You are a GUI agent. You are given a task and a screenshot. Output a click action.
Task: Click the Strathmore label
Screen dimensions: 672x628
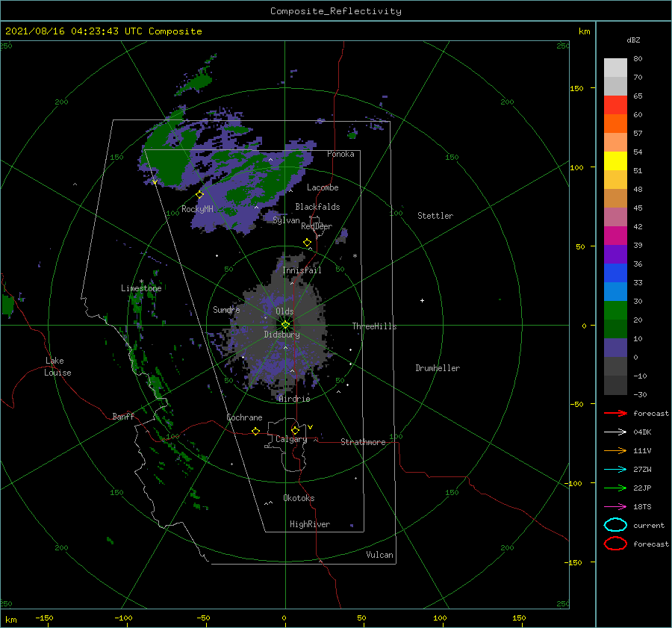pyautogui.click(x=363, y=442)
